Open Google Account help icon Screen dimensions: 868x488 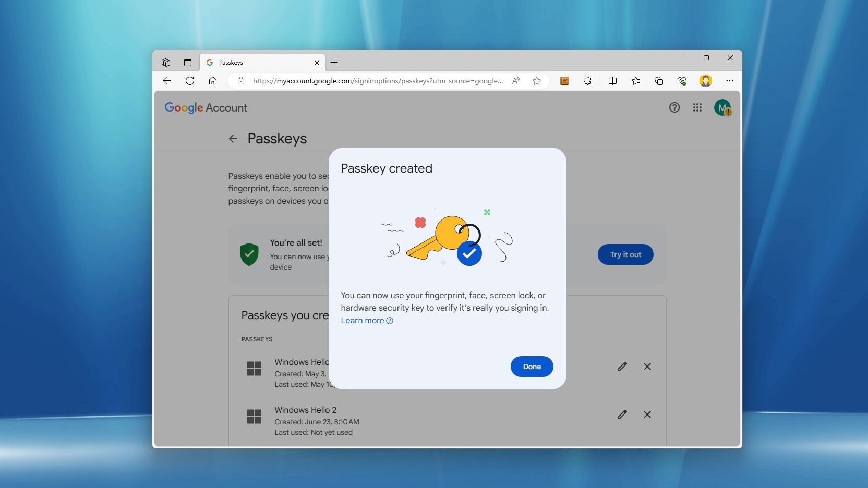(674, 107)
